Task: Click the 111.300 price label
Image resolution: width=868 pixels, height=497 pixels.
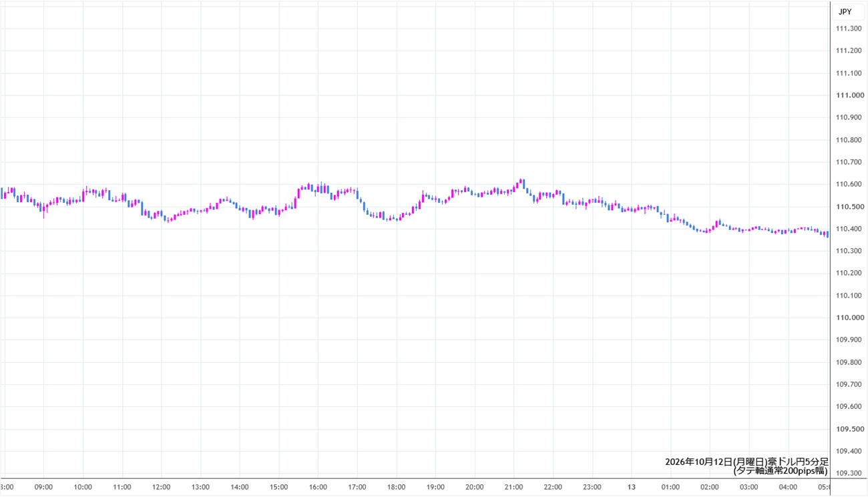Action: point(848,29)
